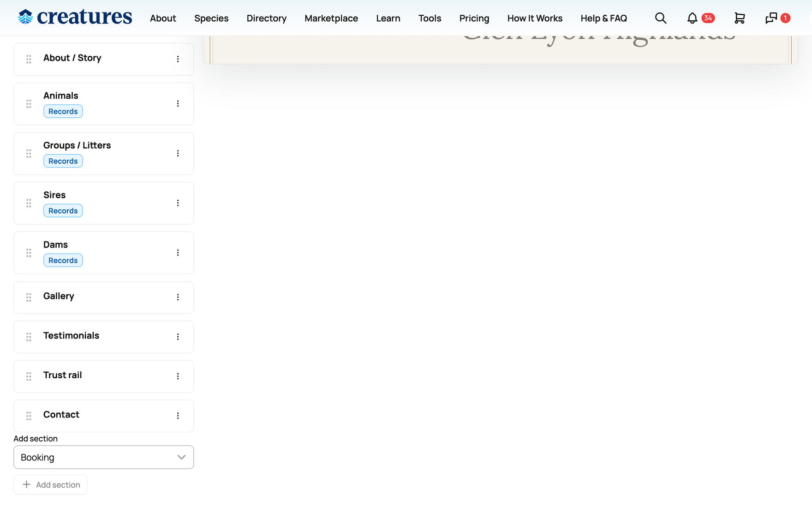Click drag handle of Sires section

coord(29,203)
